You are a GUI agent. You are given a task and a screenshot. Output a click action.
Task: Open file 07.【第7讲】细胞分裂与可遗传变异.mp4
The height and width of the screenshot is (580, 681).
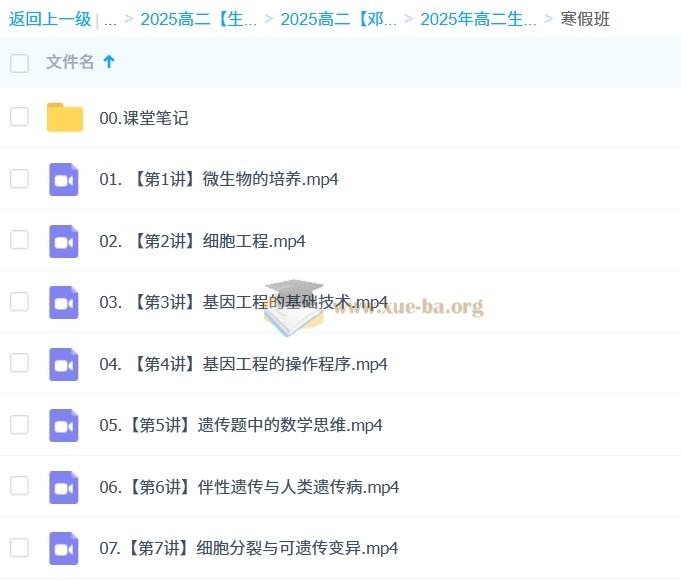249,548
